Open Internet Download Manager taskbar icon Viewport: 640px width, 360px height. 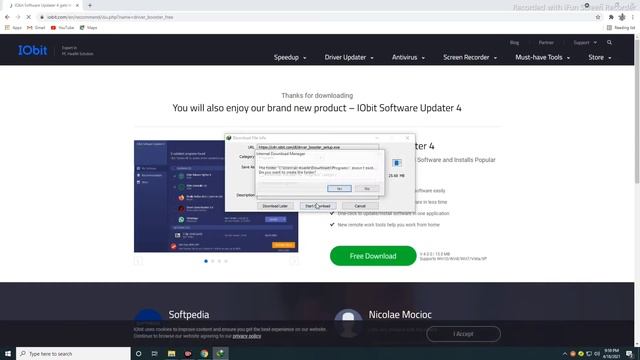tap(220, 353)
